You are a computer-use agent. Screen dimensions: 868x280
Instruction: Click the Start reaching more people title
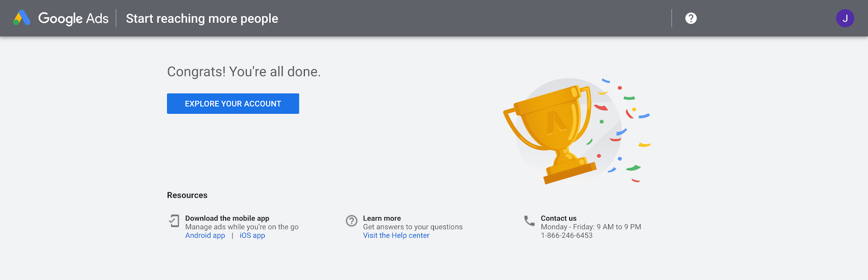coord(202,18)
